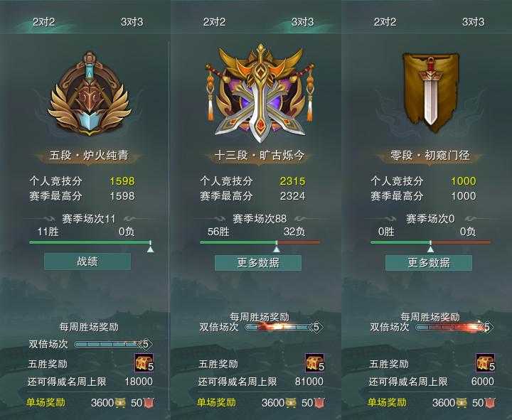Switch to the 2对2 tab in the right panel
Viewport: 512px width, 420px height.
[x=385, y=22]
